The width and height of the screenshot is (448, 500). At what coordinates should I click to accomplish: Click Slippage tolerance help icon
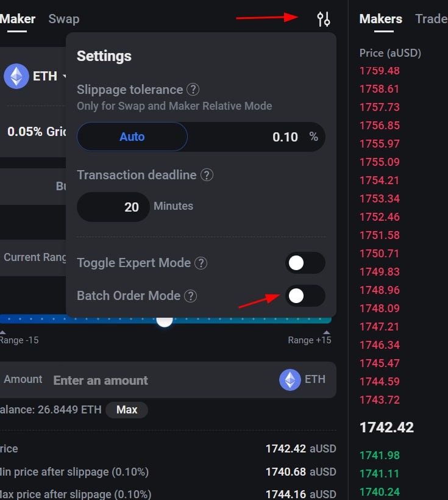pos(193,90)
